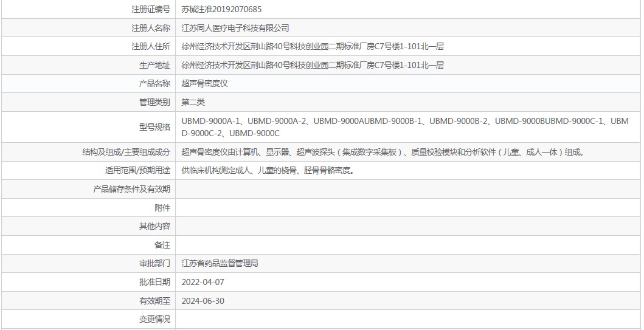
Task: Click the 批准日期 label
Action: tap(154, 283)
